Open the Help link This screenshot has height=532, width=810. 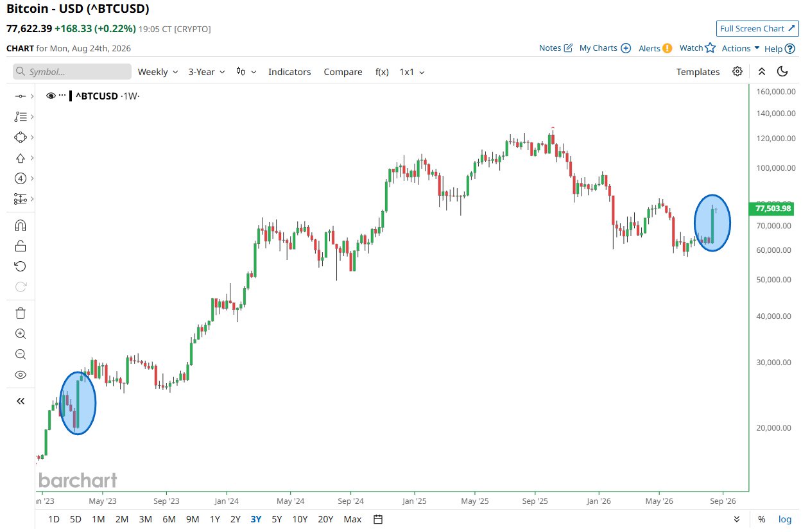(x=780, y=49)
